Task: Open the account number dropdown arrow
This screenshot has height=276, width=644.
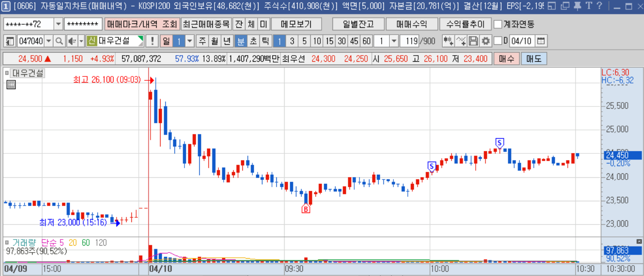Action: coord(58,24)
